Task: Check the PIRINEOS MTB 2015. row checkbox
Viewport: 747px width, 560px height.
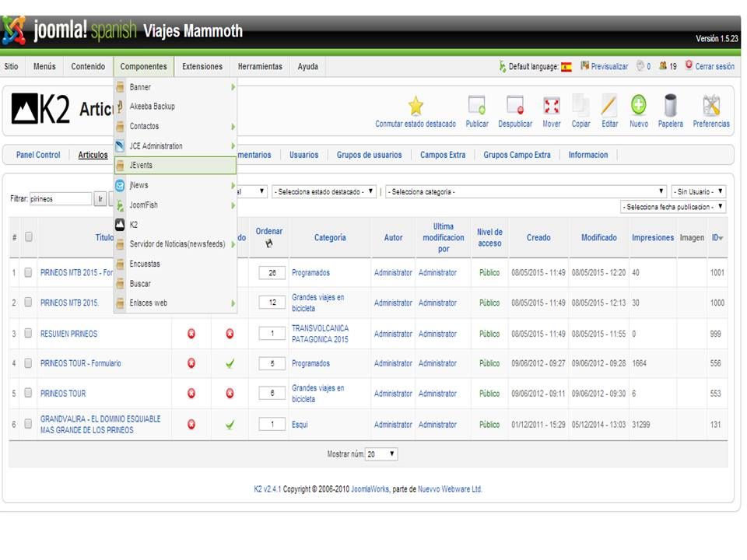Action: 28,302
